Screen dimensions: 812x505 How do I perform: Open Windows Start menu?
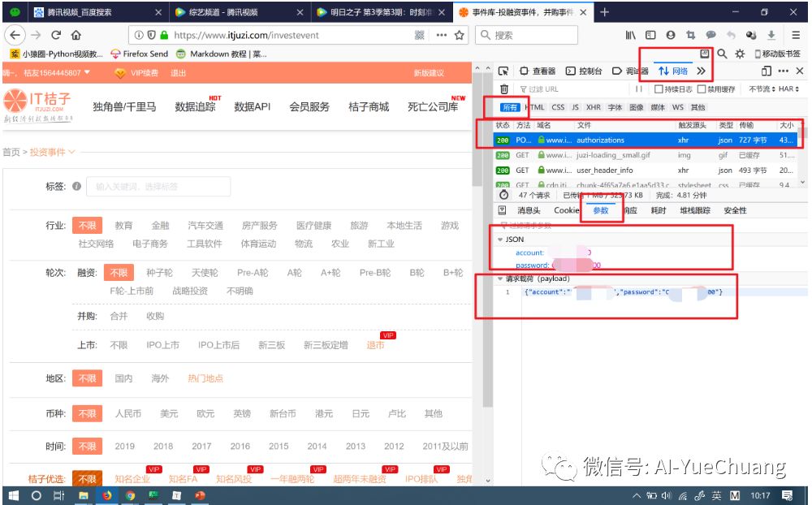click(14, 496)
